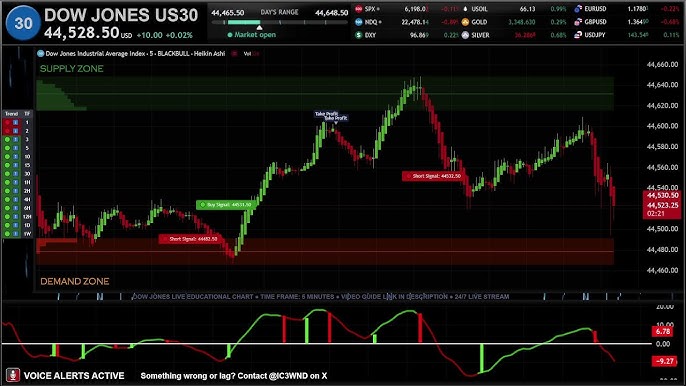Screen dimensions: 686x386
Task: Click the GOLD price 3,348.630
Action: pyautogui.click(x=522, y=22)
